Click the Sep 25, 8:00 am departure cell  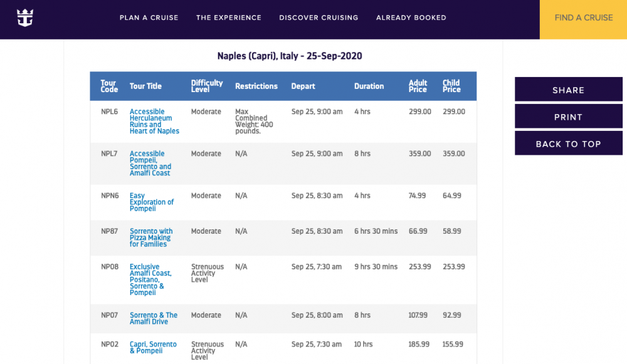(317, 315)
